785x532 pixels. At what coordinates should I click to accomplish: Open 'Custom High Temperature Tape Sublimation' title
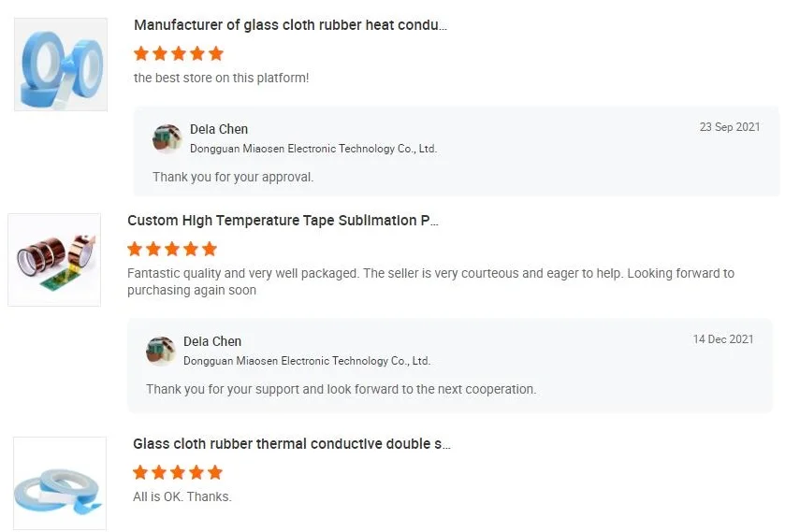(283, 221)
